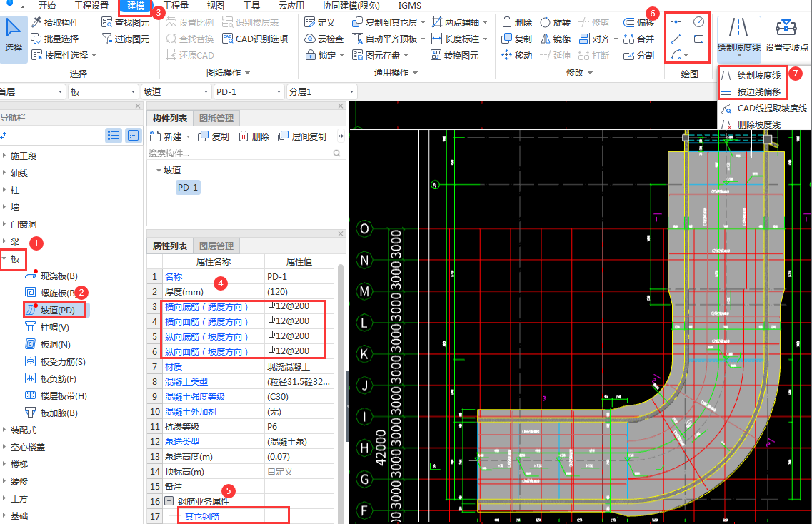Click 新建 in component list
The image size is (812, 524).
(x=166, y=136)
